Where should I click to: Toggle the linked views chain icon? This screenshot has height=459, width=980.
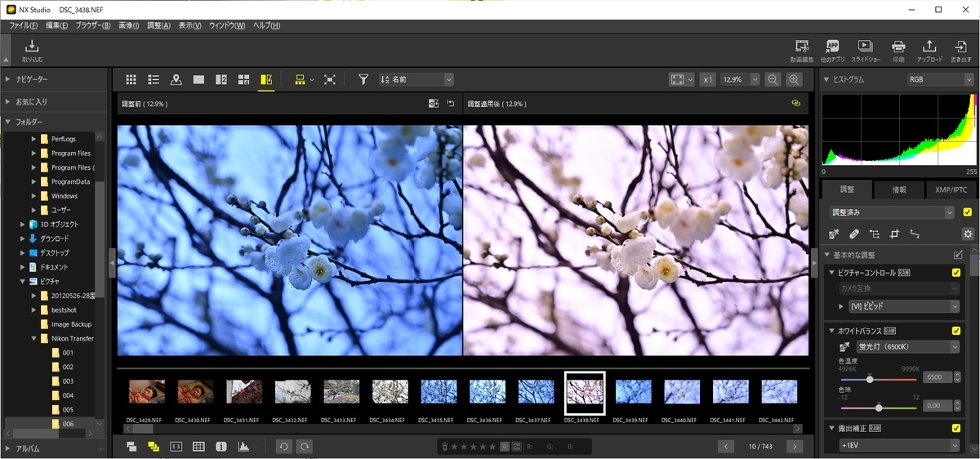(x=796, y=104)
